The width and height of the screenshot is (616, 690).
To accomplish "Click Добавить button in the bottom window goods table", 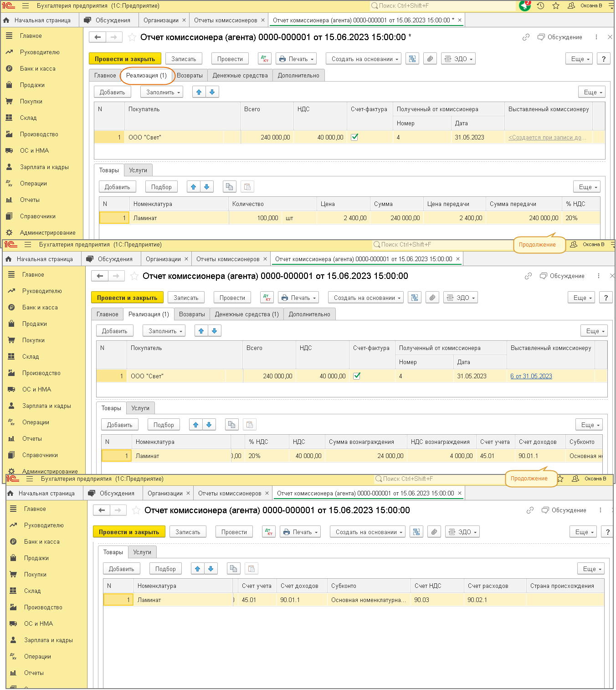I will click(122, 569).
